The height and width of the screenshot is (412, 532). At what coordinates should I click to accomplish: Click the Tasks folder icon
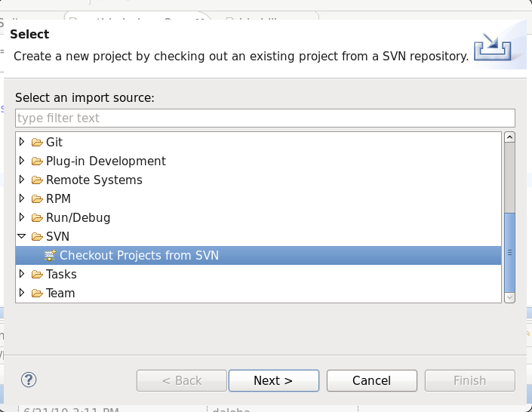(x=37, y=275)
